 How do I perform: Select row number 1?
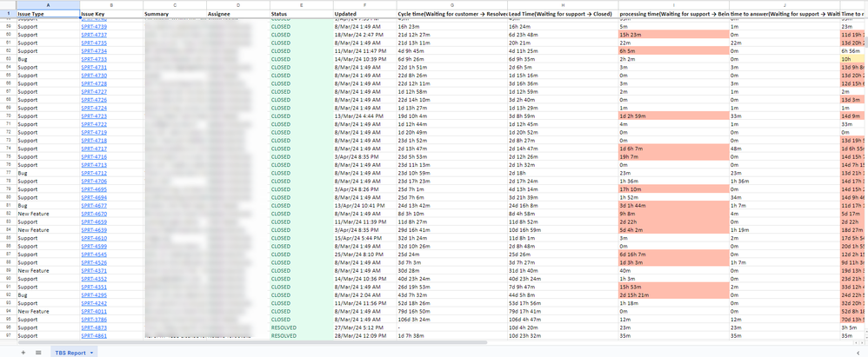click(x=9, y=14)
